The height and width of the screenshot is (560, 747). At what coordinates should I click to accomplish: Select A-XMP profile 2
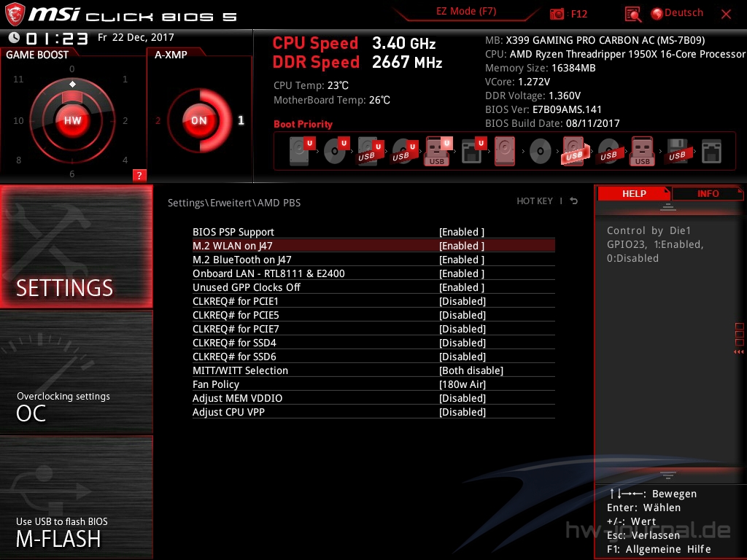(158, 121)
